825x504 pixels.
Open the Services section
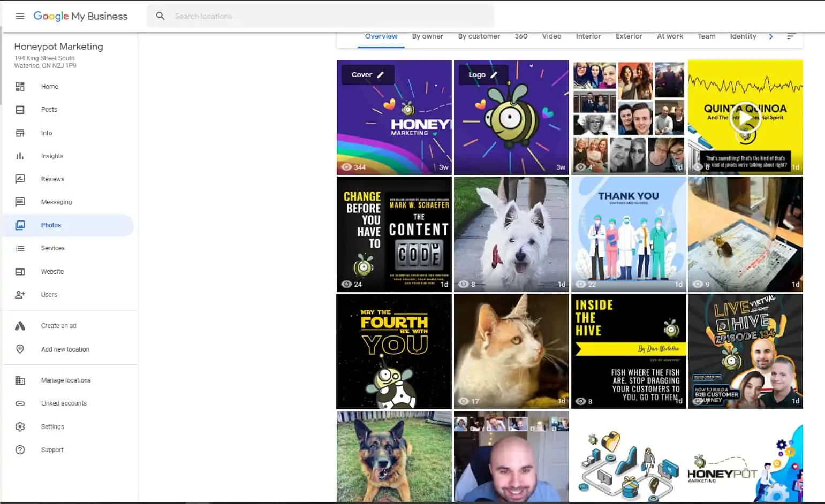click(52, 248)
